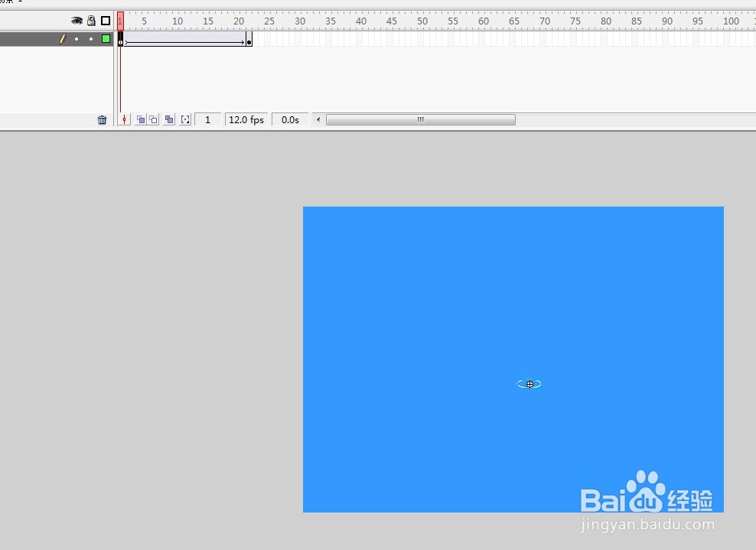Toggle the layer's lock dot under the padlock
Image resolution: width=756 pixels, height=550 pixels.
(x=91, y=39)
